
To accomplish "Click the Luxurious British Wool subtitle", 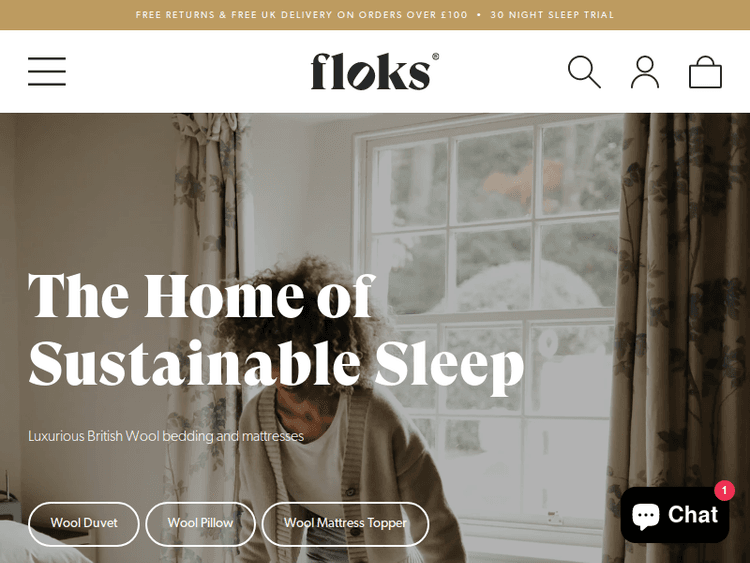I will (x=166, y=436).
